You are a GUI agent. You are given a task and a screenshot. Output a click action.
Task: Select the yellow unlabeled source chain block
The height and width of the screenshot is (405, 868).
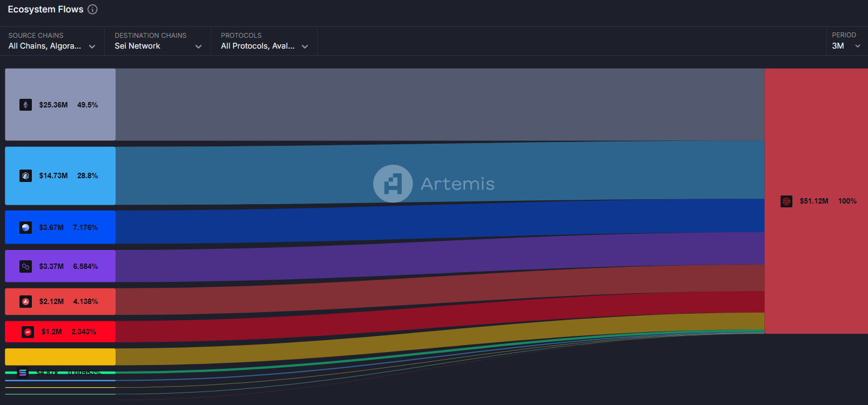click(60, 356)
